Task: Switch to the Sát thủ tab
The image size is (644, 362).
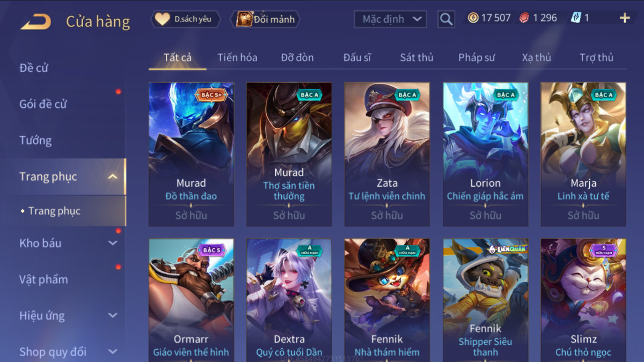Action: pos(416,57)
